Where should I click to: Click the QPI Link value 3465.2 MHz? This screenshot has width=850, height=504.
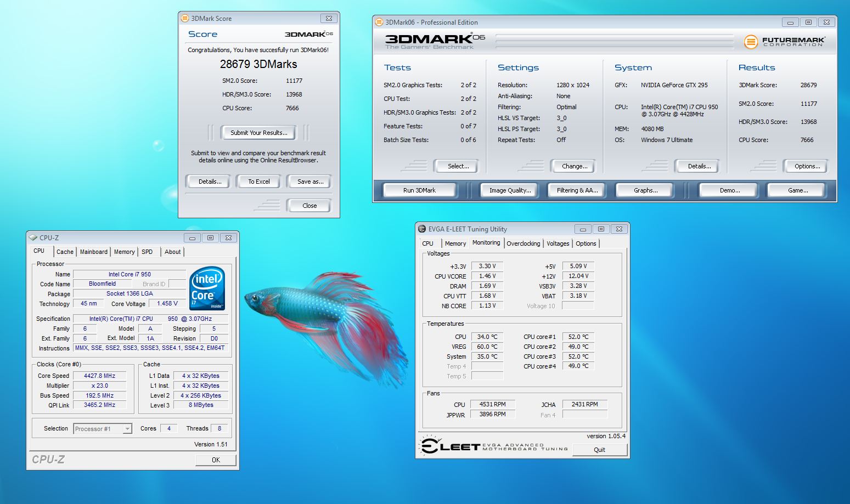pyautogui.click(x=100, y=405)
